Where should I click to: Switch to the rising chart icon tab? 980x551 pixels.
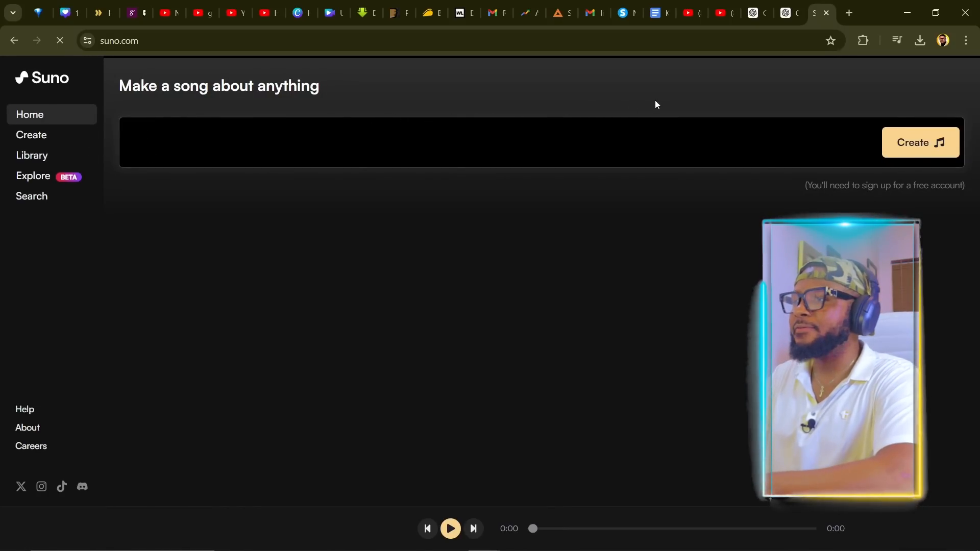click(529, 13)
